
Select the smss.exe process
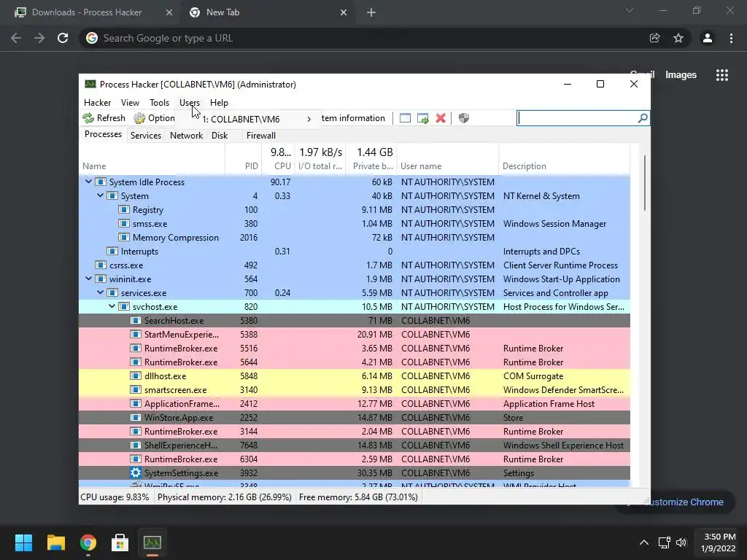click(355, 223)
